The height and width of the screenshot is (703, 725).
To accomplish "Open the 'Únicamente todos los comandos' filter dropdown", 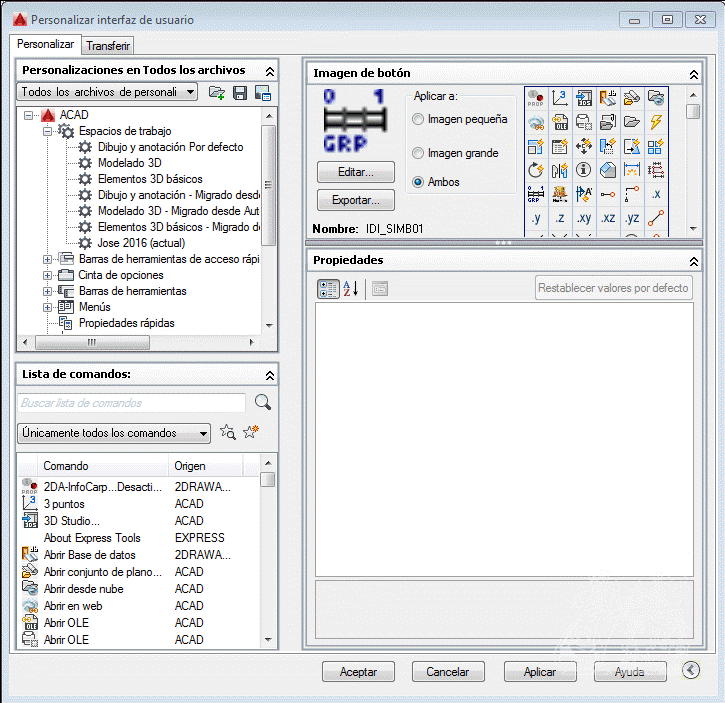I will click(114, 433).
